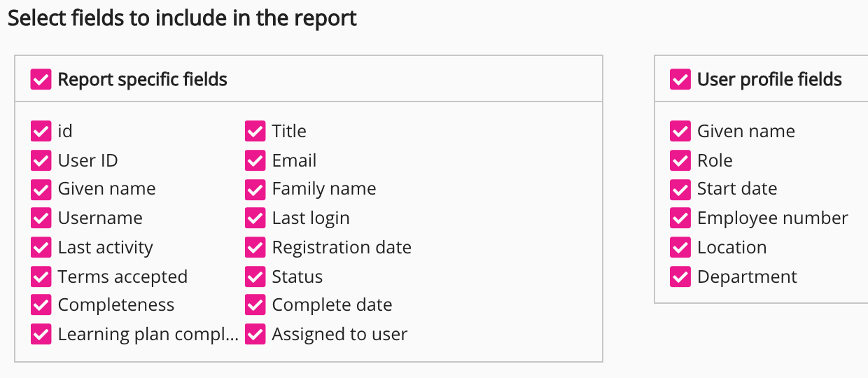Deselect the User ID field
The image size is (868, 378).
point(41,160)
